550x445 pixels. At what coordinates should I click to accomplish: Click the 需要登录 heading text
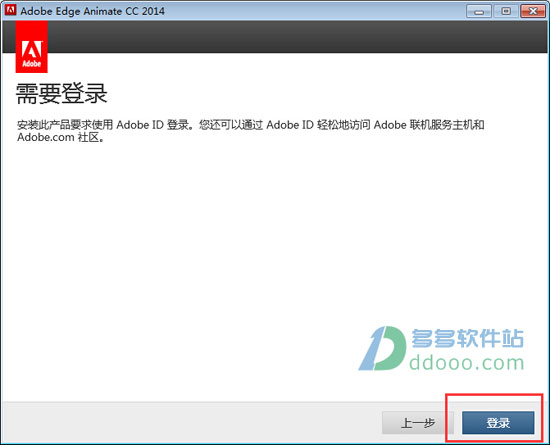61,94
